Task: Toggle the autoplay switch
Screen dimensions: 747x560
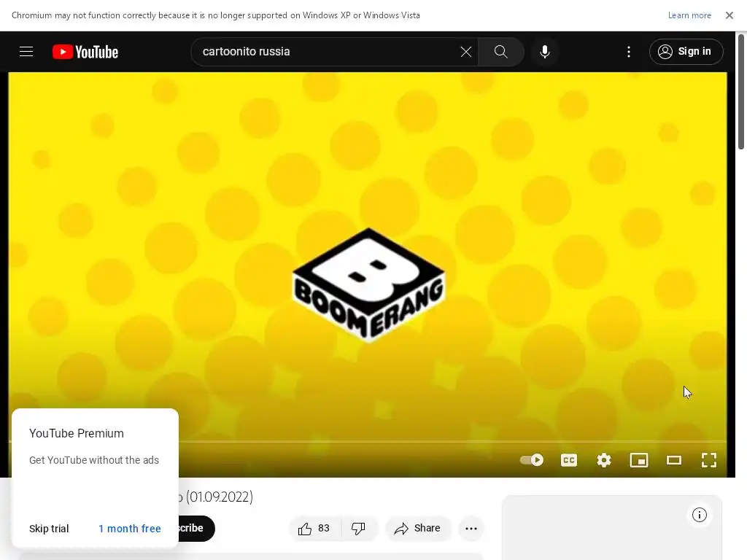Action: click(532, 460)
